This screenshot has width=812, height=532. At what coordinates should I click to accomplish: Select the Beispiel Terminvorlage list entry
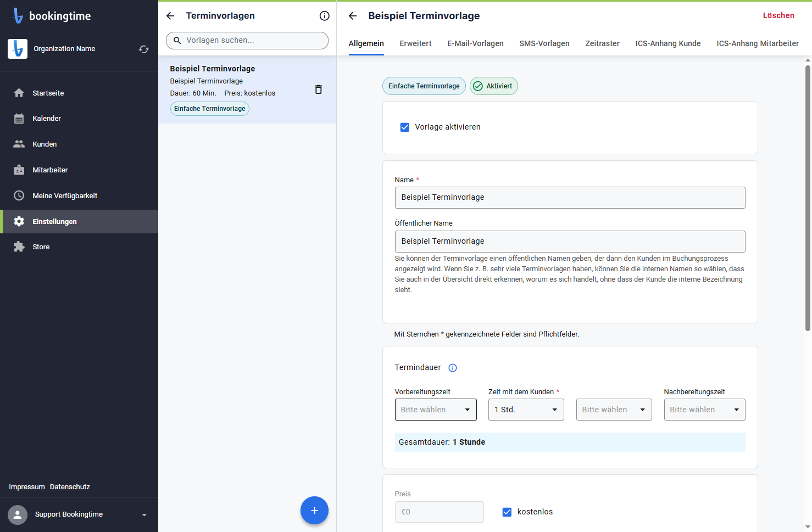pos(247,89)
